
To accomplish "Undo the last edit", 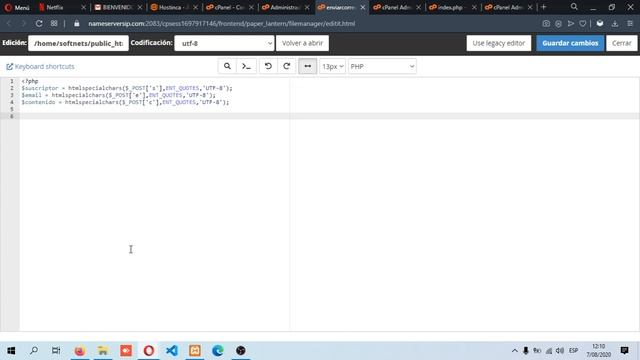I will click(268, 66).
